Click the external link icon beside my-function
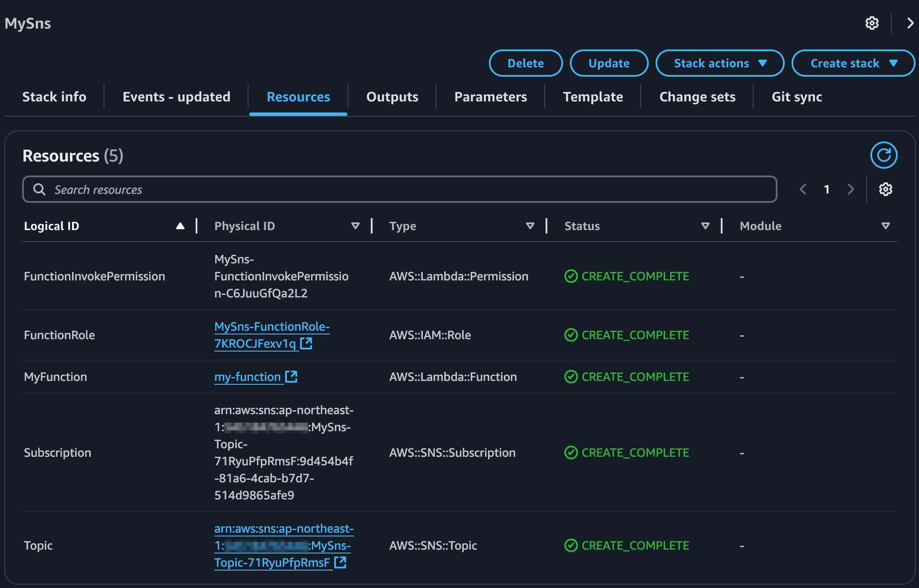Image resolution: width=919 pixels, height=588 pixels. pyautogui.click(x=291, y=377)
